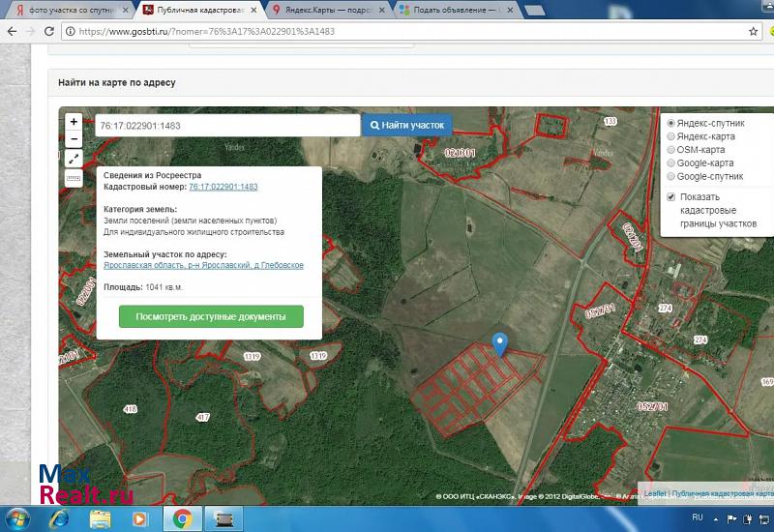
Task: Choose the Google-спутник layer
Action: (671, 176)
